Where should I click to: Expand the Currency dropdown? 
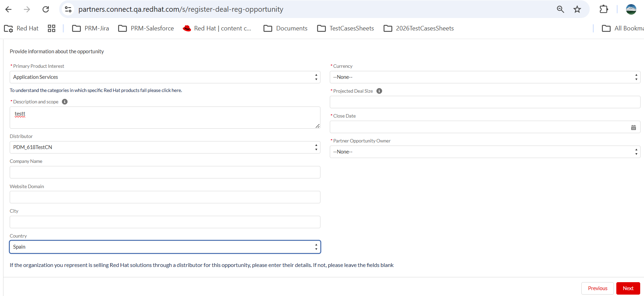tap(485, 77)
